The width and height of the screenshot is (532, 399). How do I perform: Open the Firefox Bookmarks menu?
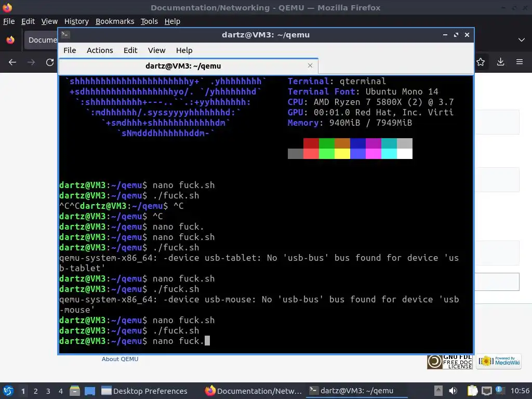[115, 21]
